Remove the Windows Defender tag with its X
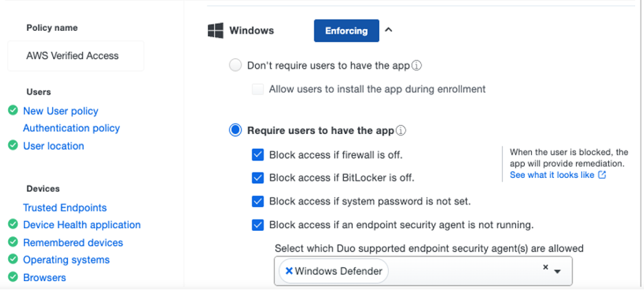The image size is (644, 290). pyautogui.click(x=289, y=271)
